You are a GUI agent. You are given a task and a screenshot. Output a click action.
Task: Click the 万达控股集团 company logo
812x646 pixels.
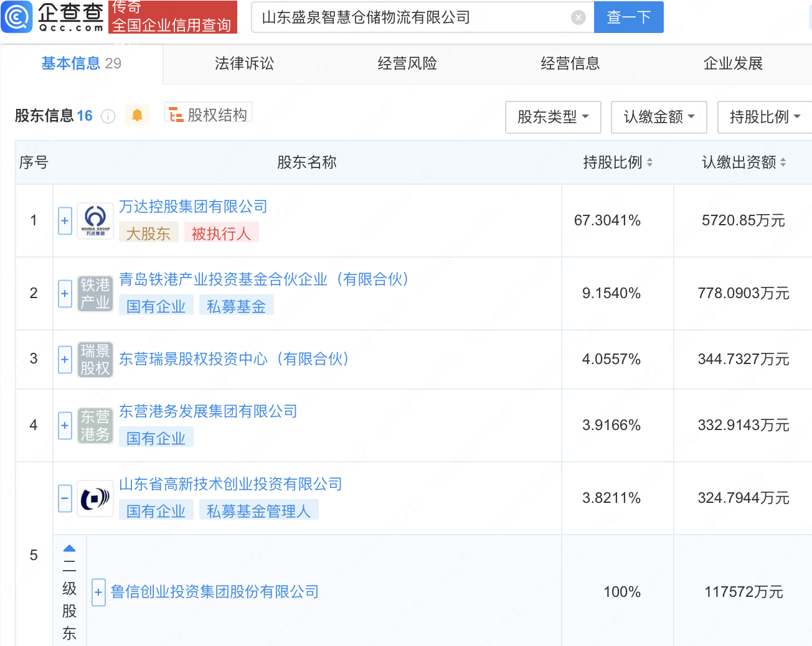[95, 221]
